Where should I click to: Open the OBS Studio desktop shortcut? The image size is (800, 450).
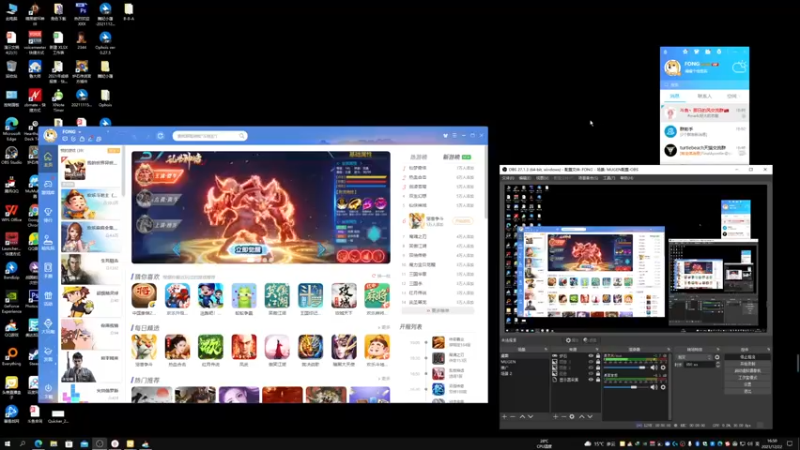click(11, 155)
